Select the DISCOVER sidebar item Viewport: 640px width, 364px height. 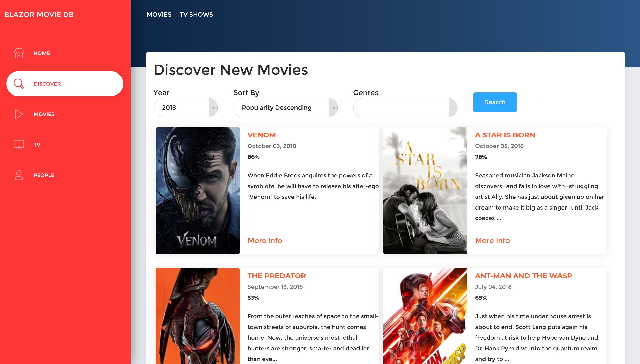64,84
